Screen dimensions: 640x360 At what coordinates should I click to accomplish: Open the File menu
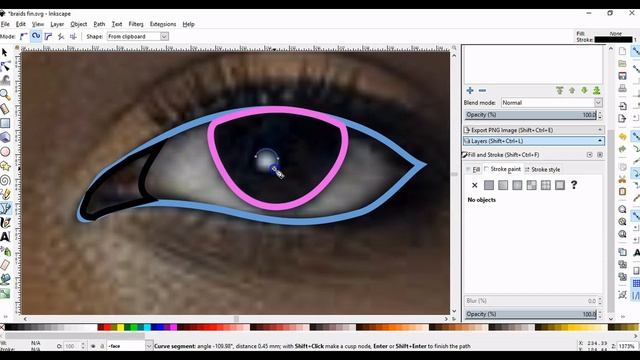(5, 24)
